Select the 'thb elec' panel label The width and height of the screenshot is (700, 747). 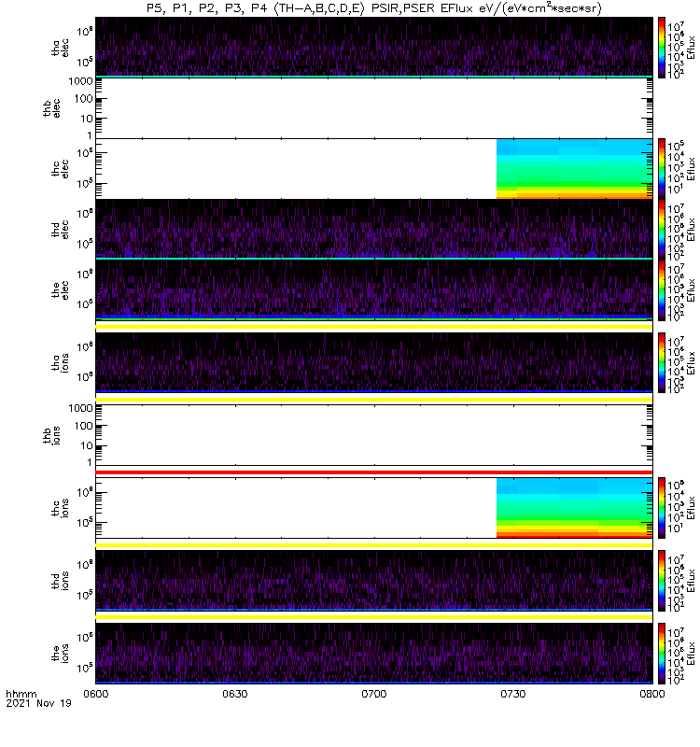[51, 108]
